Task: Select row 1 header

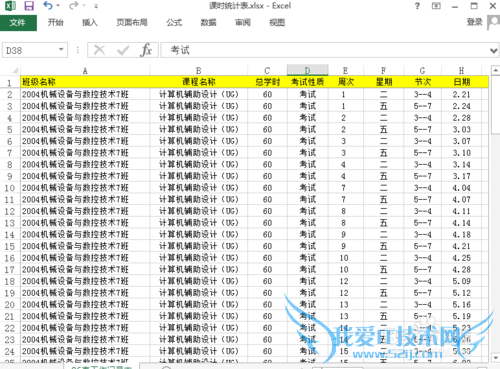Action: click(x=10, y=83)
